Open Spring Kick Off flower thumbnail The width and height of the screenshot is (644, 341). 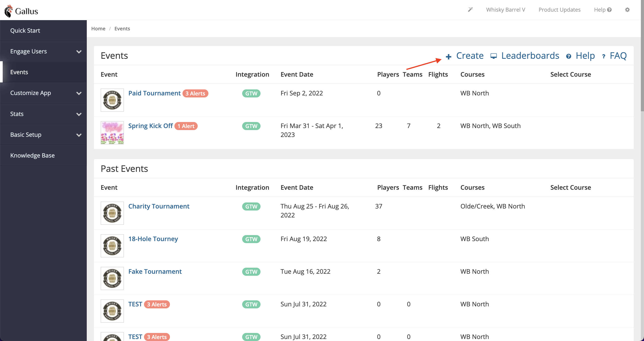112,133
